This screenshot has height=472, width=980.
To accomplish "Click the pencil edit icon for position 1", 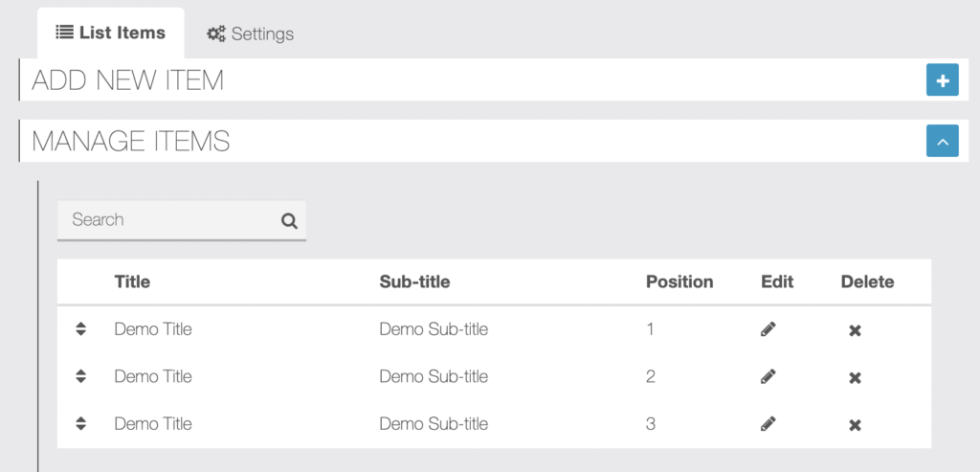I will tap(768, 328).
